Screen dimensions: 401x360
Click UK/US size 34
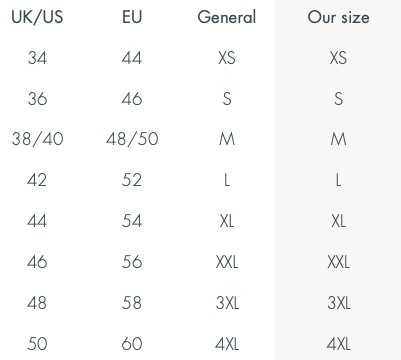37,58
